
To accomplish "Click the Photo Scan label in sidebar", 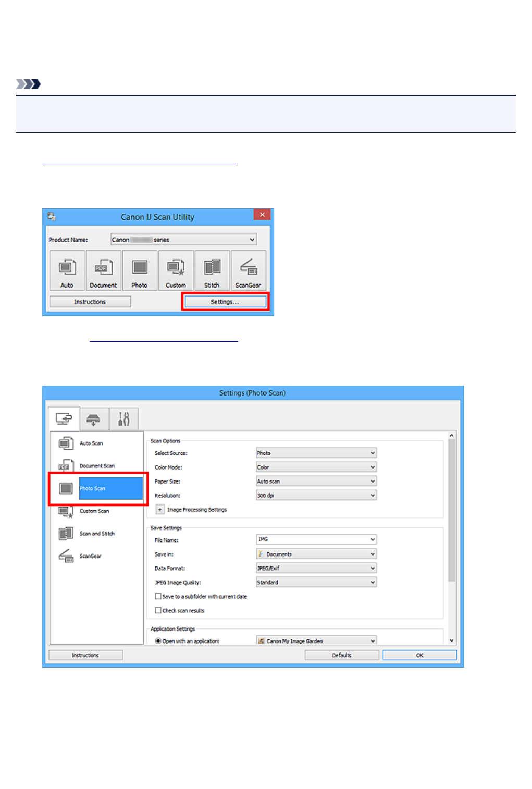I will tap(92, 488).
